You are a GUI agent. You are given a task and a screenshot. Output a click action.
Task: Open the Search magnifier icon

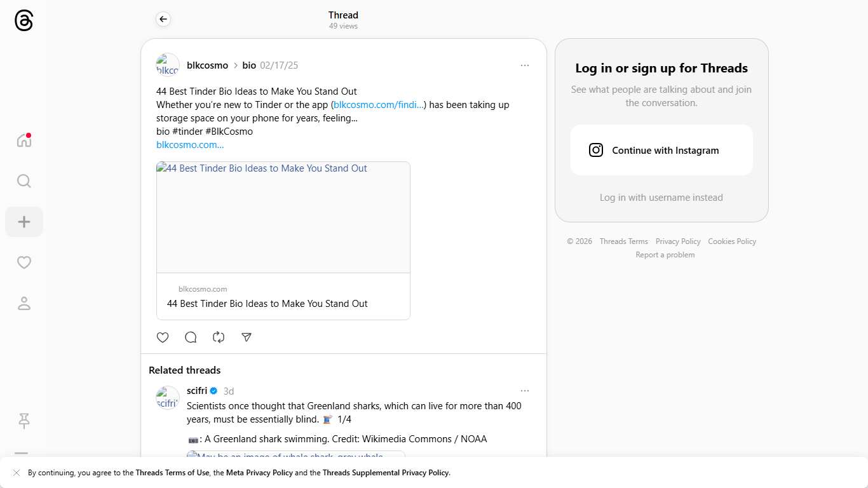[x=24, y=181]
